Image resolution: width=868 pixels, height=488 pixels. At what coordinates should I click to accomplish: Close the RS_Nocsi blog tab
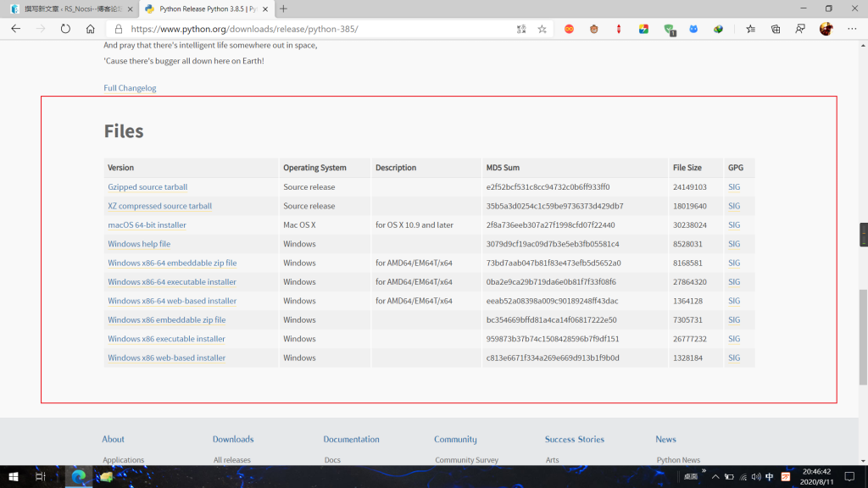pos(130,8)
